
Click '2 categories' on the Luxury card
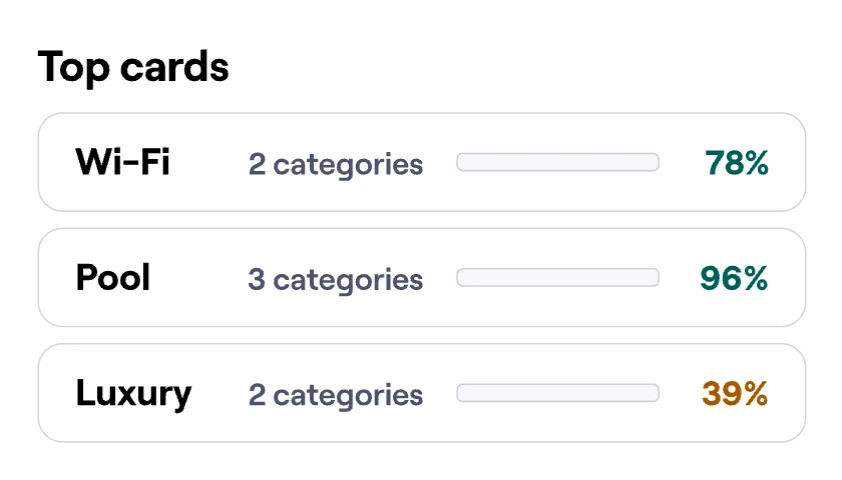pos(335,395)
